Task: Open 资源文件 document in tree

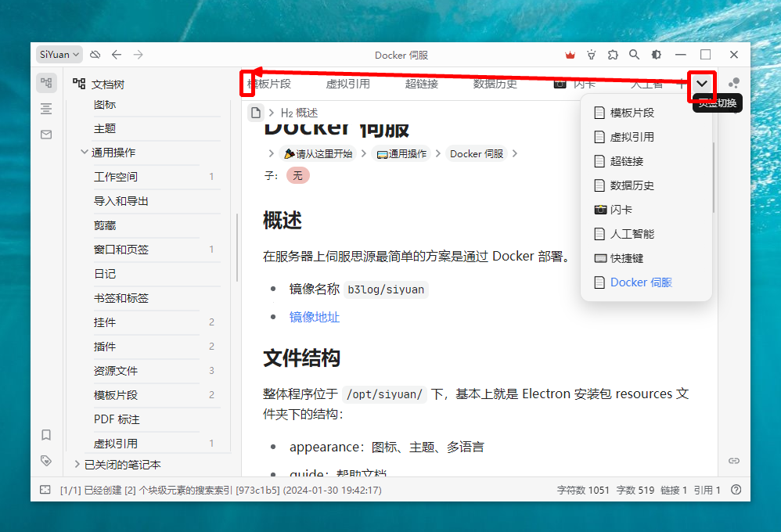Action: (x=115, y=371)
